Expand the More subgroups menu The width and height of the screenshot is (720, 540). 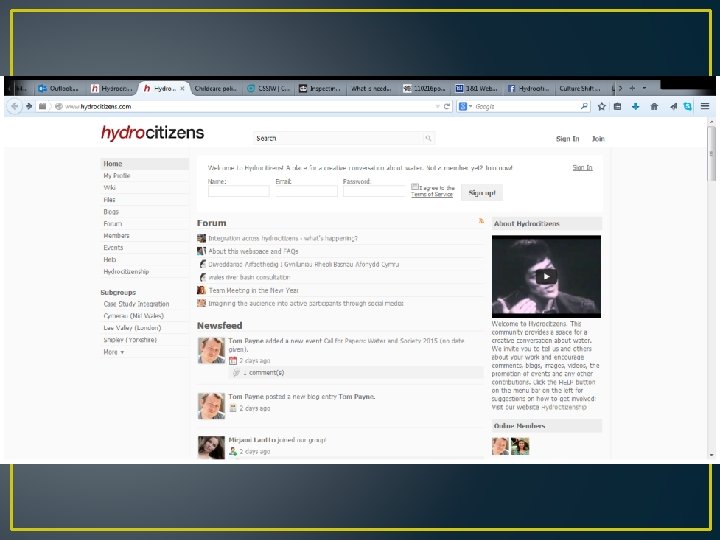113,352
